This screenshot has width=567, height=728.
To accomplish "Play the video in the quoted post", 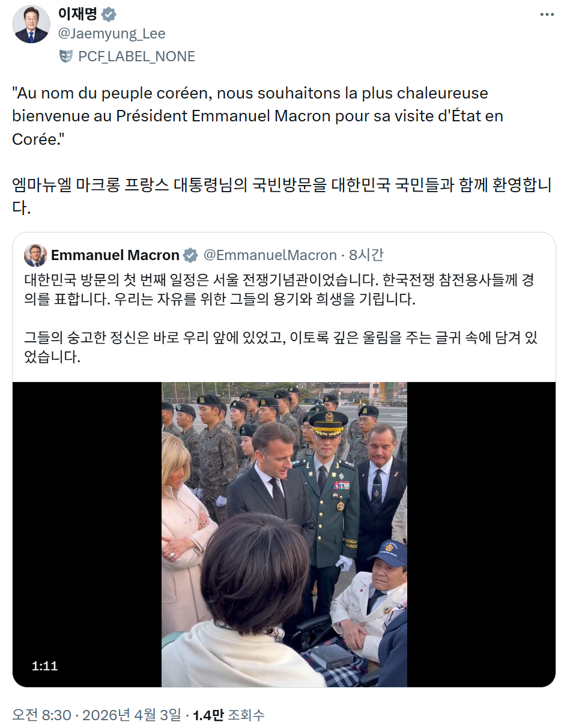I will (284, 535).
